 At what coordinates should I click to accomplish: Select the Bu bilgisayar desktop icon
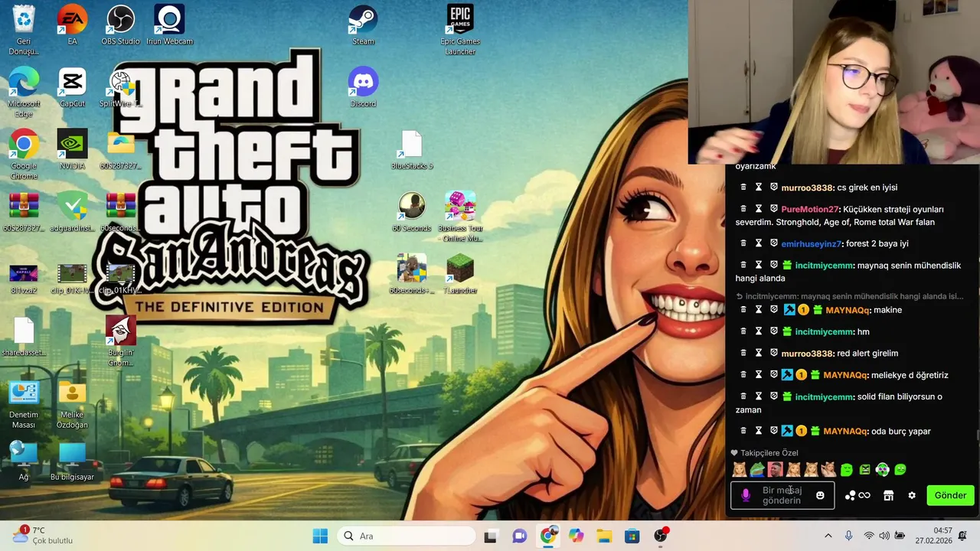click(72, 461)
